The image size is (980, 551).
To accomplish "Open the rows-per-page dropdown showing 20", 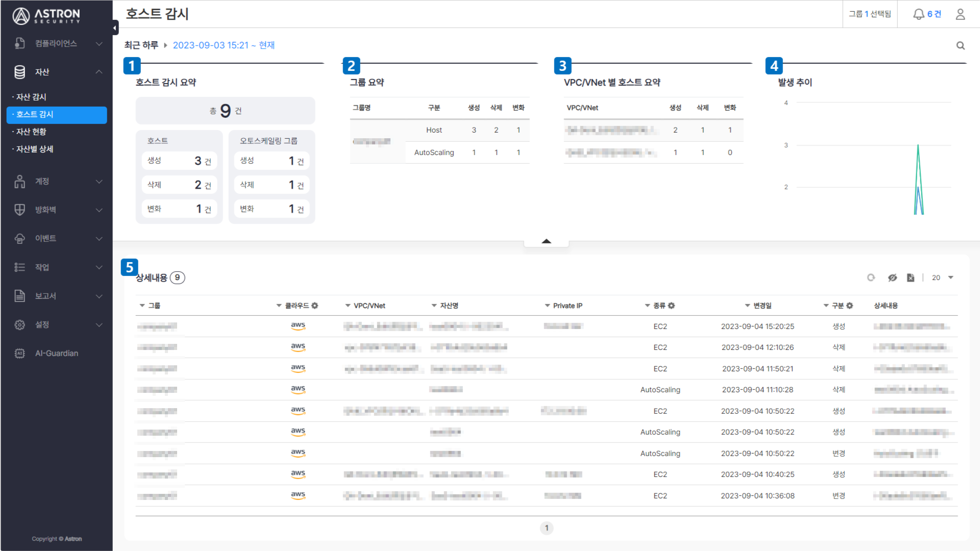I will point(942,278).
